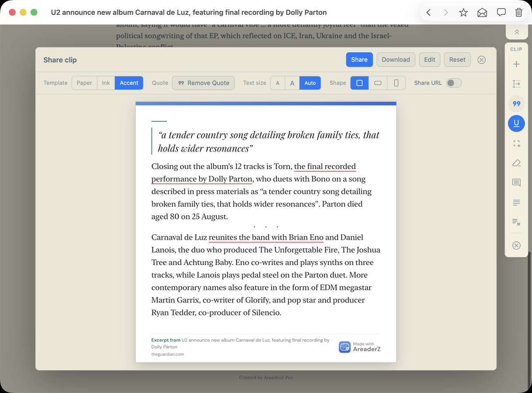Select the Paper template
Viewport: 532px width, 393px height.
tap(84, 83)
